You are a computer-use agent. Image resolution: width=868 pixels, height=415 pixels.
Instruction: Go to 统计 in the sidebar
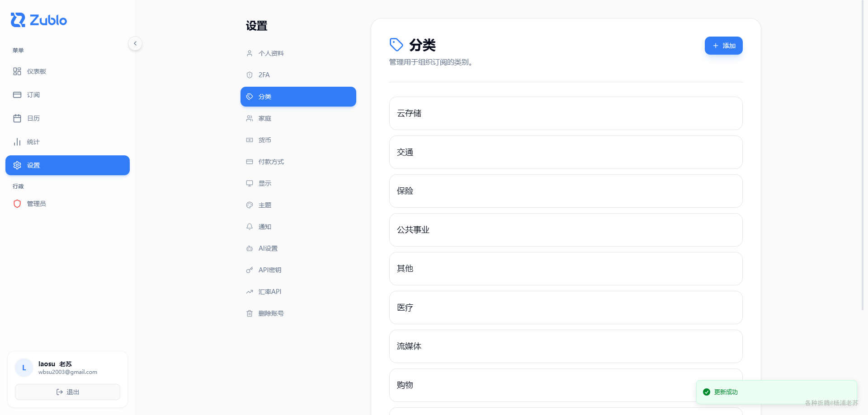click(67, 142)
